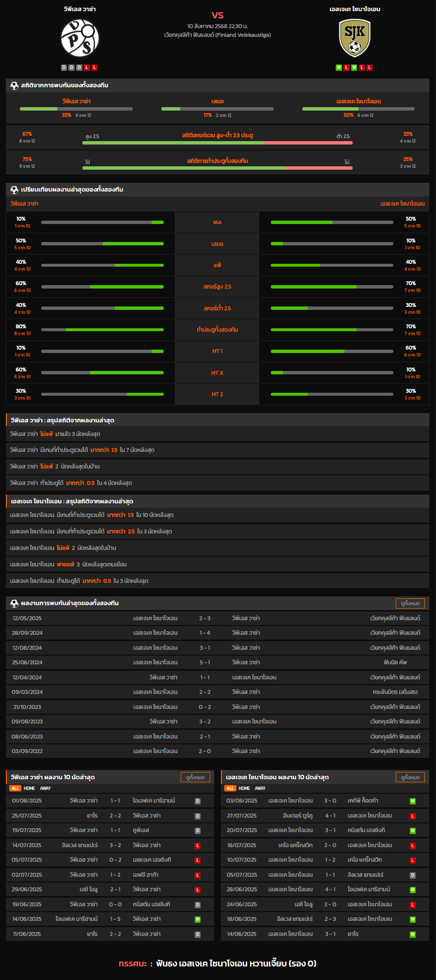Click D badge on SJK 1-1 05/07/2025 row
The image size is (436, 980).
point(413,875)
